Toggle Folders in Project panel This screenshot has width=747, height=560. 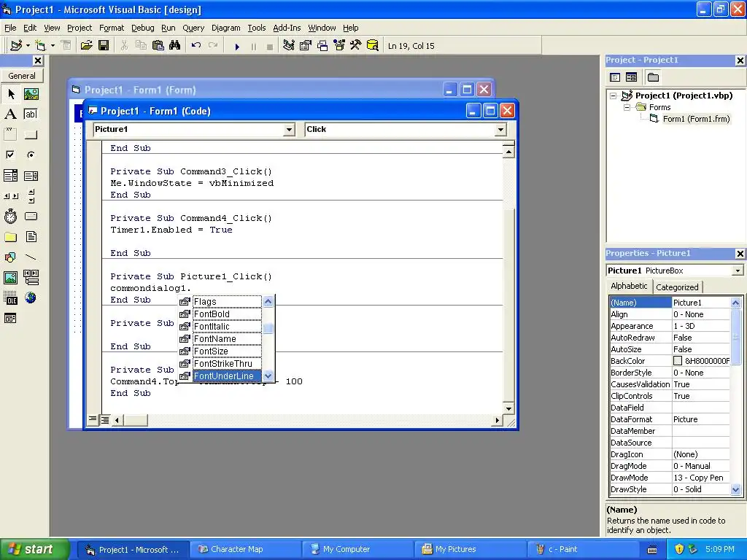point(653,77)
